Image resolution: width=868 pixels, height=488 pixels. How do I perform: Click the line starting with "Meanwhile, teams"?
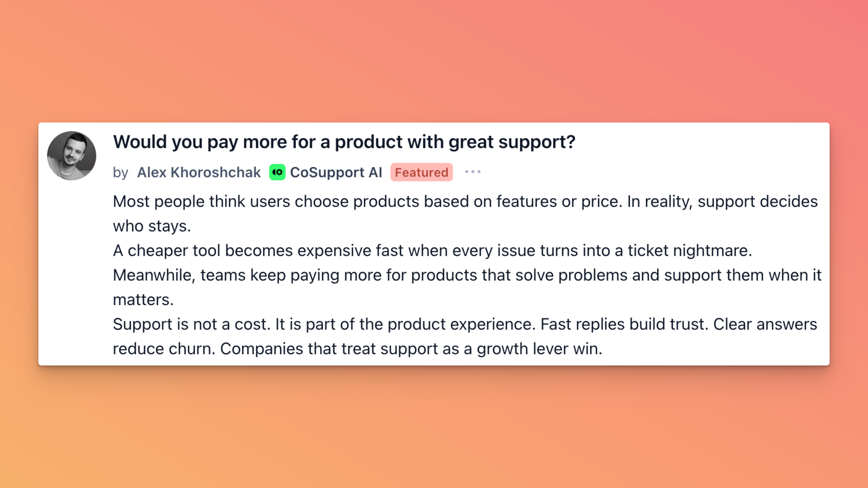tap(467, 275)
